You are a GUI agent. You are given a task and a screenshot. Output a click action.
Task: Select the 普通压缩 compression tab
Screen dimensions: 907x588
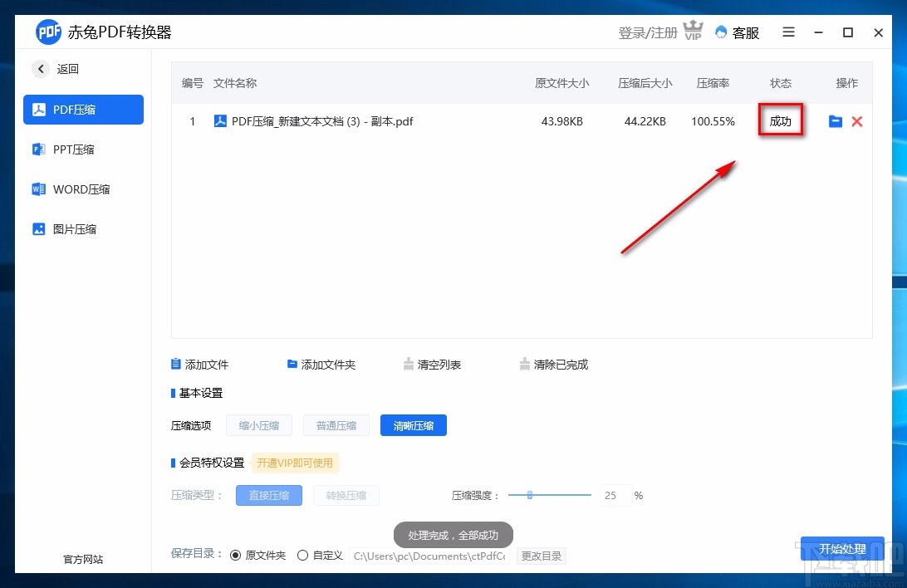tap(336, 424)
